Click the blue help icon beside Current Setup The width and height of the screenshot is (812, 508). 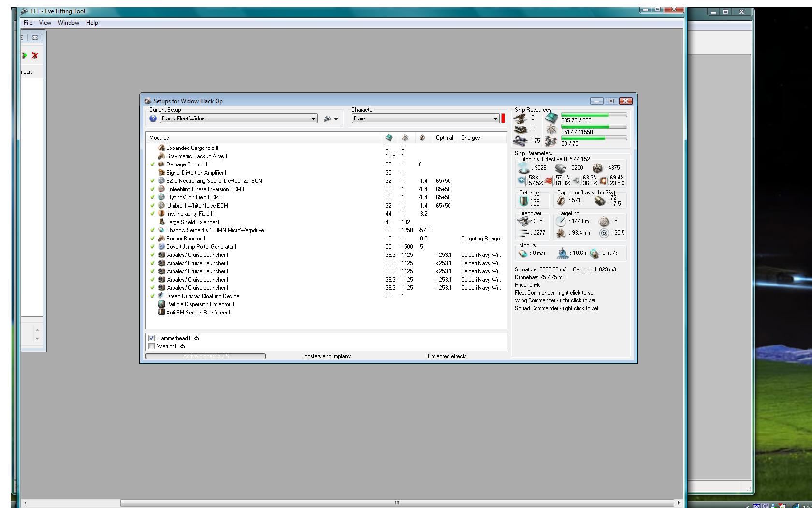point(153,119)
